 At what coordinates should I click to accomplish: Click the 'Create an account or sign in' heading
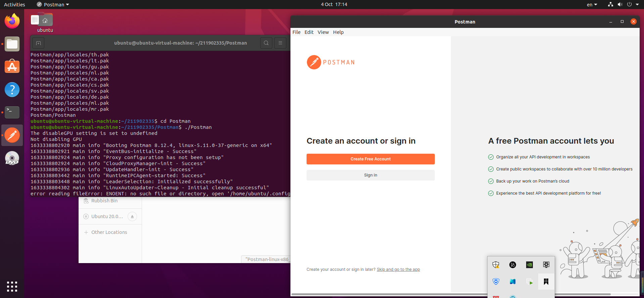(x=361, y=141)
